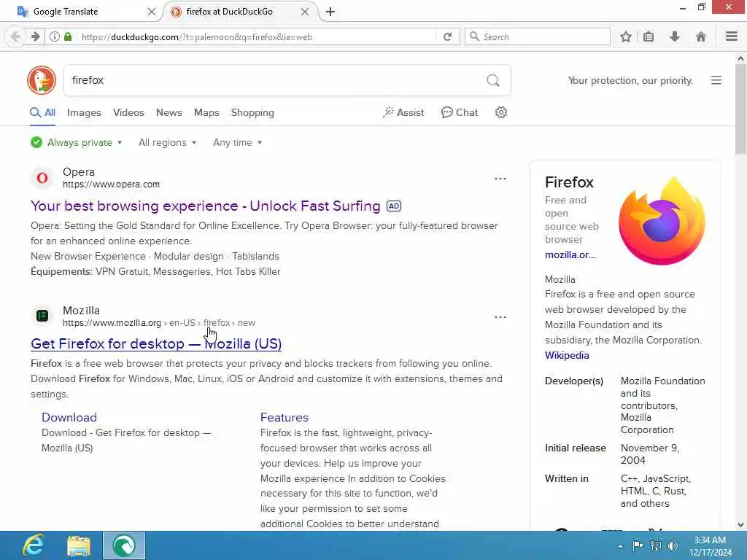Open mozilla.or... link in sidebar
This screenshot has width=747, height=560.
(x=570, y=254)
